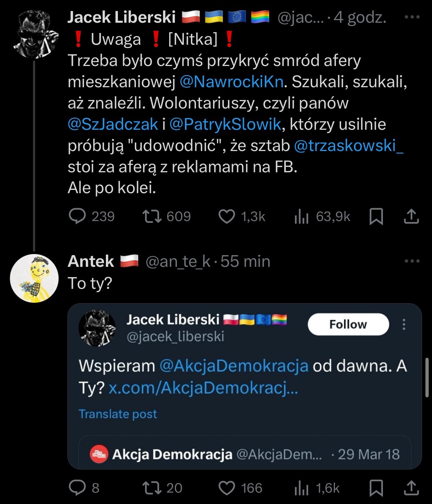Share Antek's post
This screenshot has height=504, width=432.
(x=411, y=488)
